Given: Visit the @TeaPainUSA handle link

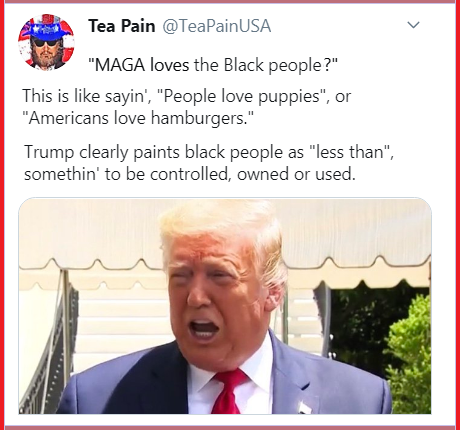Looking at the screenshot, I should [x=217, y=26].
